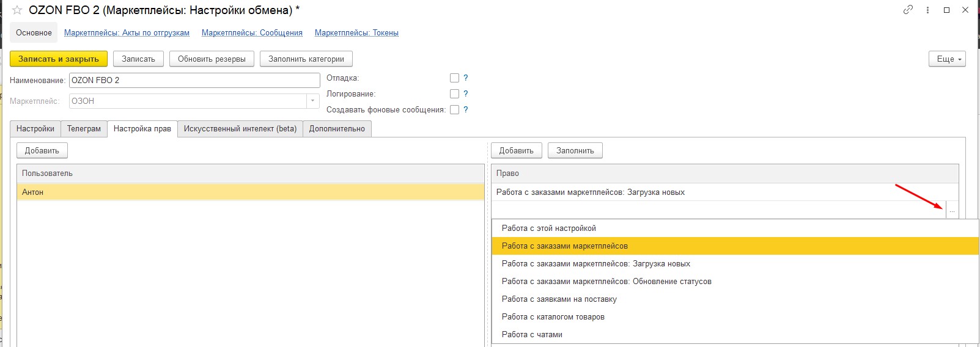The width and height of the screenshot is (980, 347).
Task: Click Обновить резервы button
Action: tap(212, 59)
